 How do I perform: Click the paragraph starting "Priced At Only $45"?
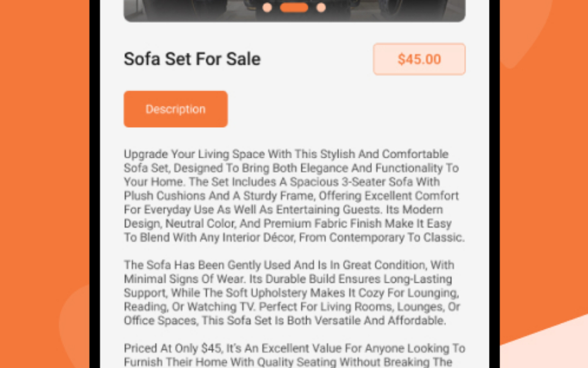tap(294, 355)
